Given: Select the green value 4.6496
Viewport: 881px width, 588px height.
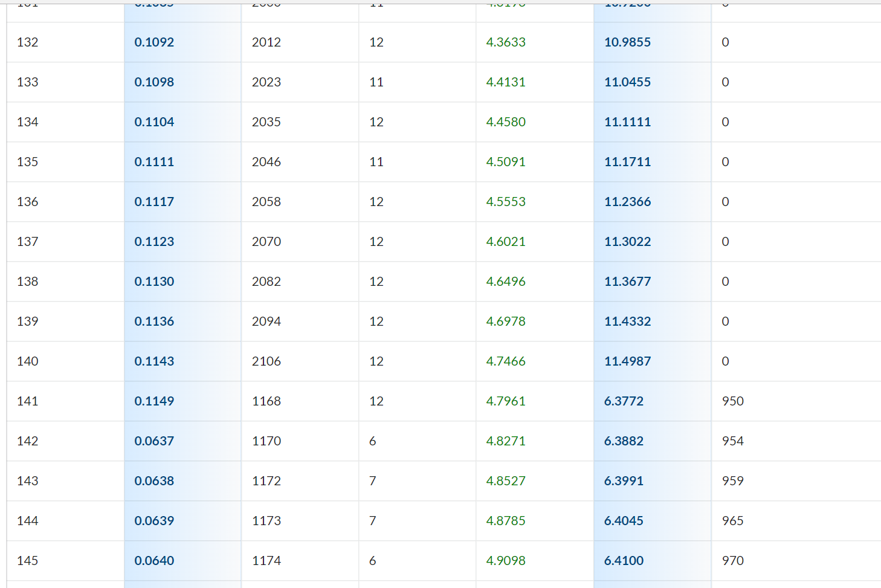Looking at the screenshot, I should click(x=506, y=282).
